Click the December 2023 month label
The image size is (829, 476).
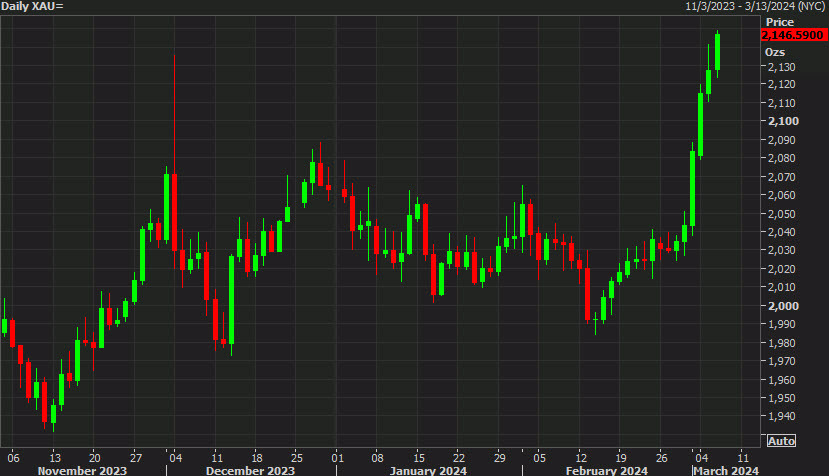pyautogui.click(x=250, y=470)
